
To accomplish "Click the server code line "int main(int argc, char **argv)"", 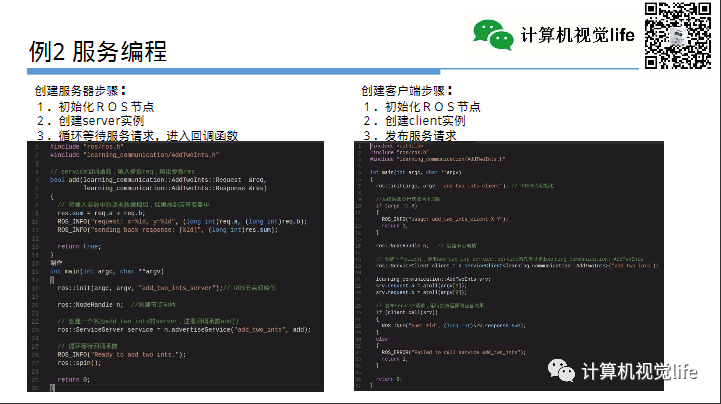I will point(107,272).
